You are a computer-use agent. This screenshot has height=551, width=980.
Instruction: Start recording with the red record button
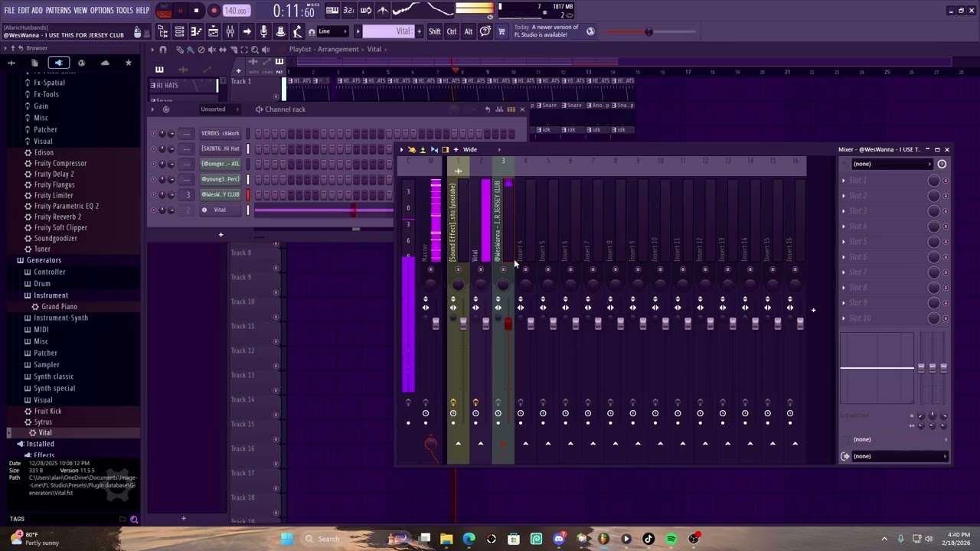tap(214, 11)
